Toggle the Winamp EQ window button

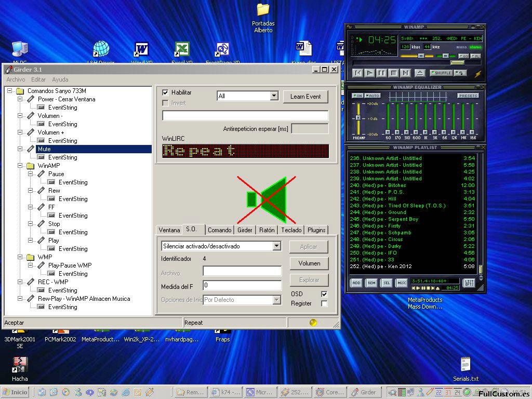tap(463, 56)
